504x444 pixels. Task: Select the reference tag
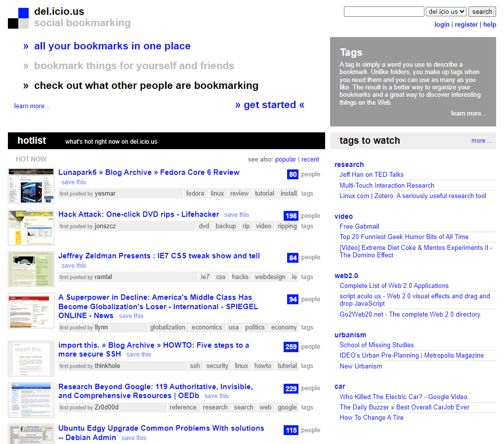(x=183, y=407)
